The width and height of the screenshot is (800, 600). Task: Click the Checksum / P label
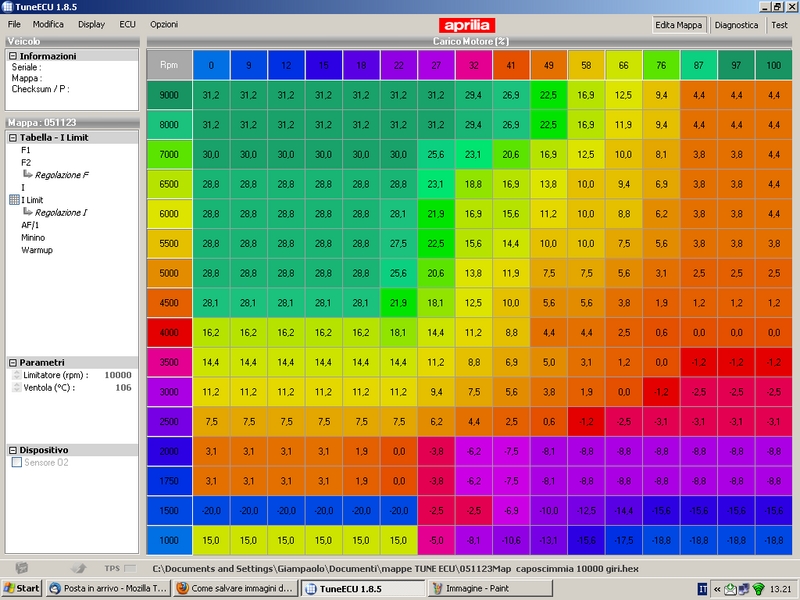[40, 89]
